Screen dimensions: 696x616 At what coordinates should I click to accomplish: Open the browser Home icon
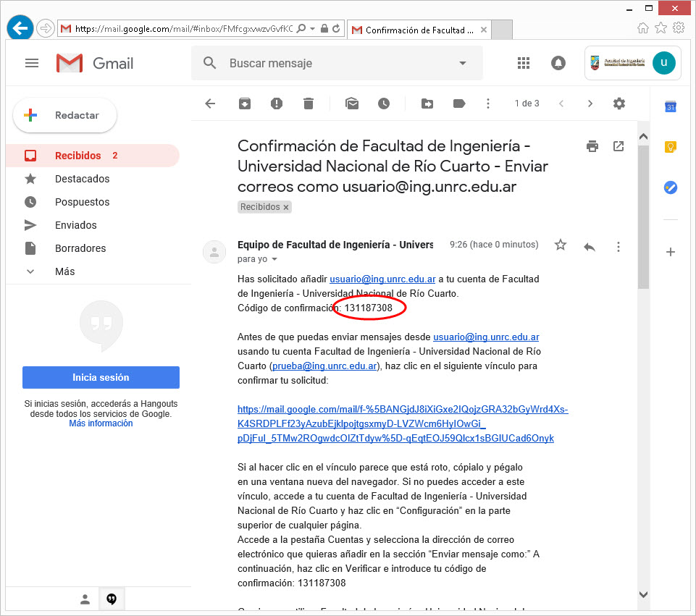[x=642, y=28]
